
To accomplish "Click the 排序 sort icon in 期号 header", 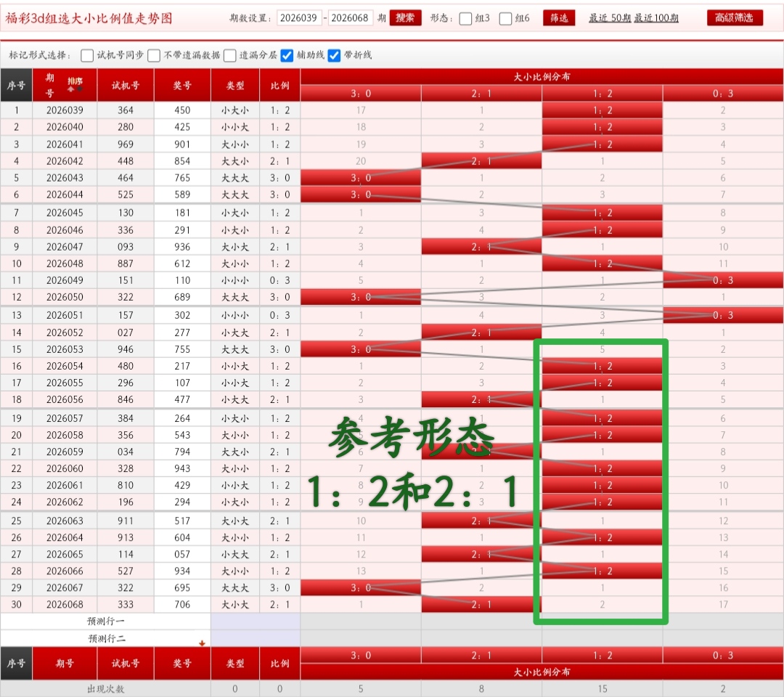I will (75, 83).
